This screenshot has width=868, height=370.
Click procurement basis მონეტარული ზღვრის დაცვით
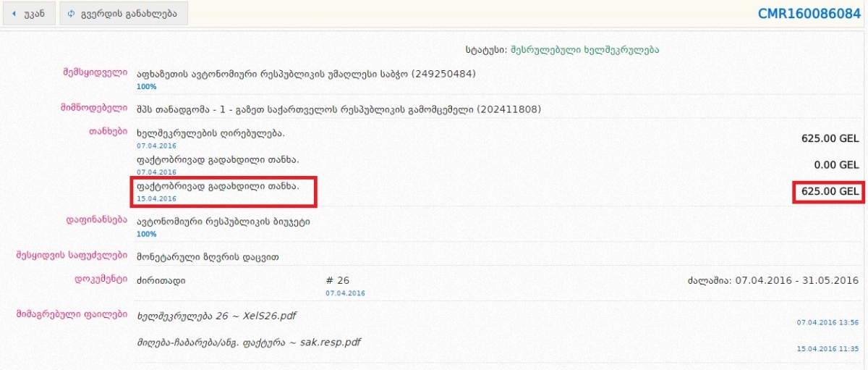(208, 257)
